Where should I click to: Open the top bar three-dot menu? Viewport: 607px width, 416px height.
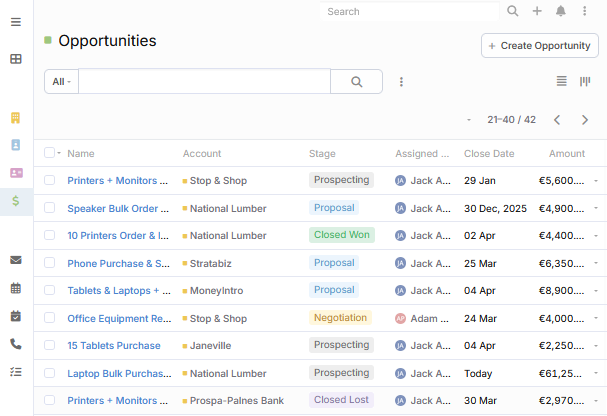pos(585,11)
